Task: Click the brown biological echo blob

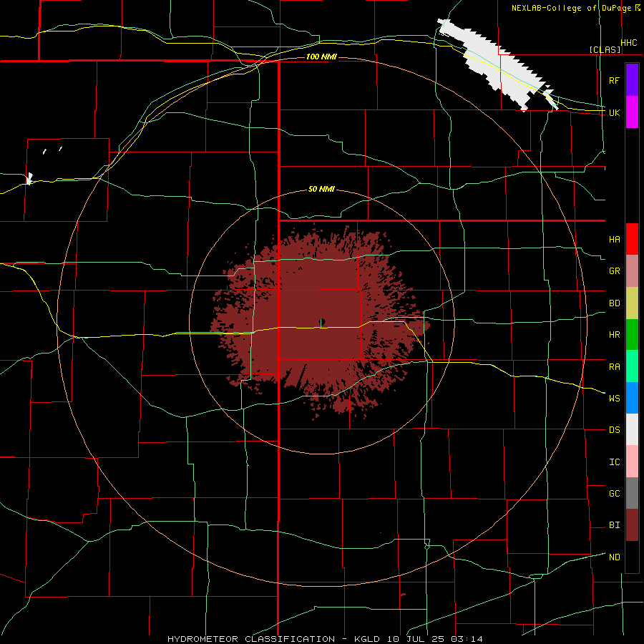Action: pyautogui.click(x=318, y=321)
